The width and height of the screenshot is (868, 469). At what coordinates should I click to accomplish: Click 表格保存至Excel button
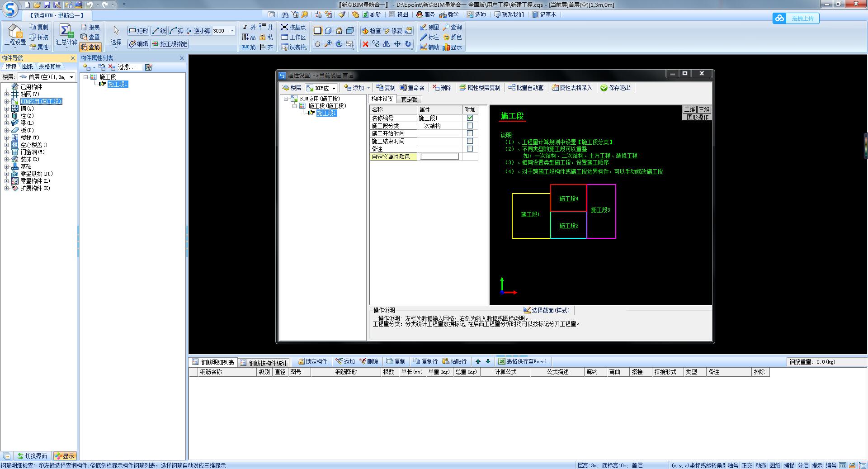(x=523, y=361)
